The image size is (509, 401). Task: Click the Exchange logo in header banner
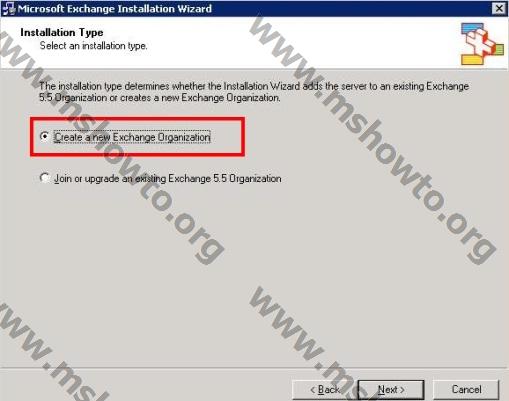482,43
